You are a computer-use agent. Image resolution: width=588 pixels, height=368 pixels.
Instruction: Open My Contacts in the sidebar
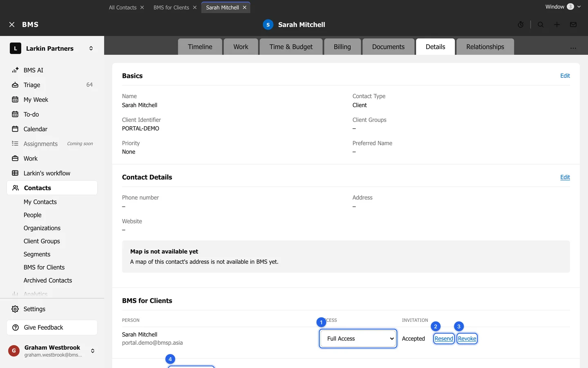tap(40, 202)
